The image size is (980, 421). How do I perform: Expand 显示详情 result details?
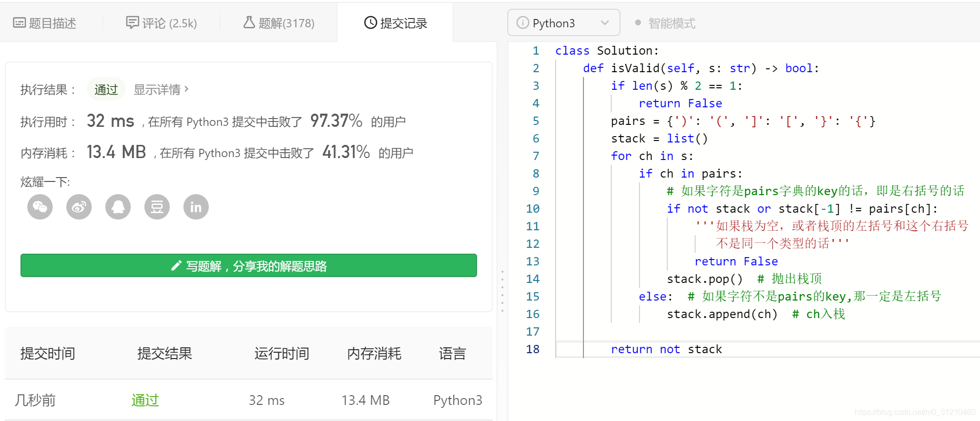point(161,90)
